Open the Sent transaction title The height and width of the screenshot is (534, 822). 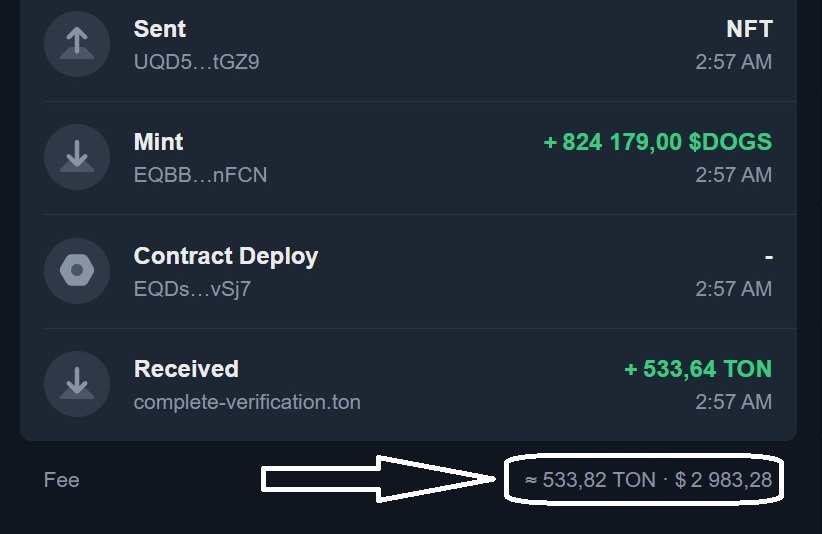click(160, 29)
